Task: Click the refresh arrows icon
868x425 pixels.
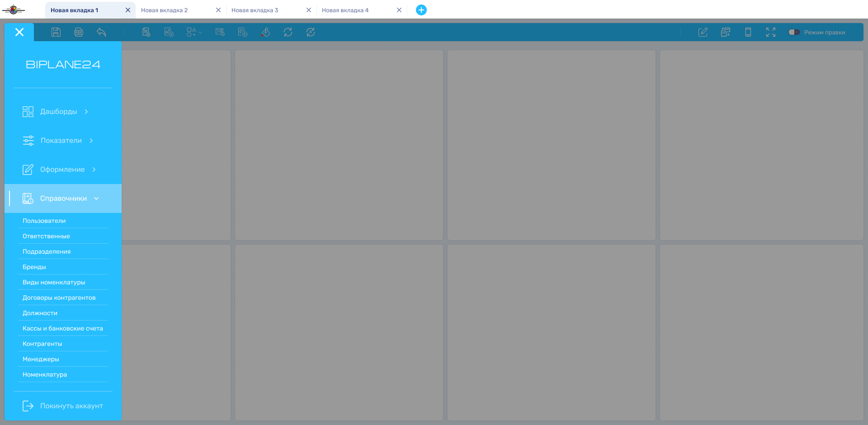Action: [288, 32]
